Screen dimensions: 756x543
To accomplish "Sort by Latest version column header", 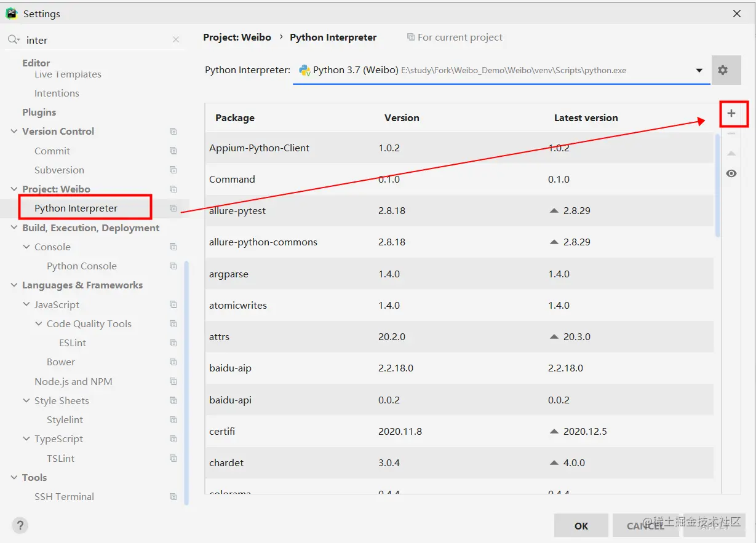I will point(586,118).
